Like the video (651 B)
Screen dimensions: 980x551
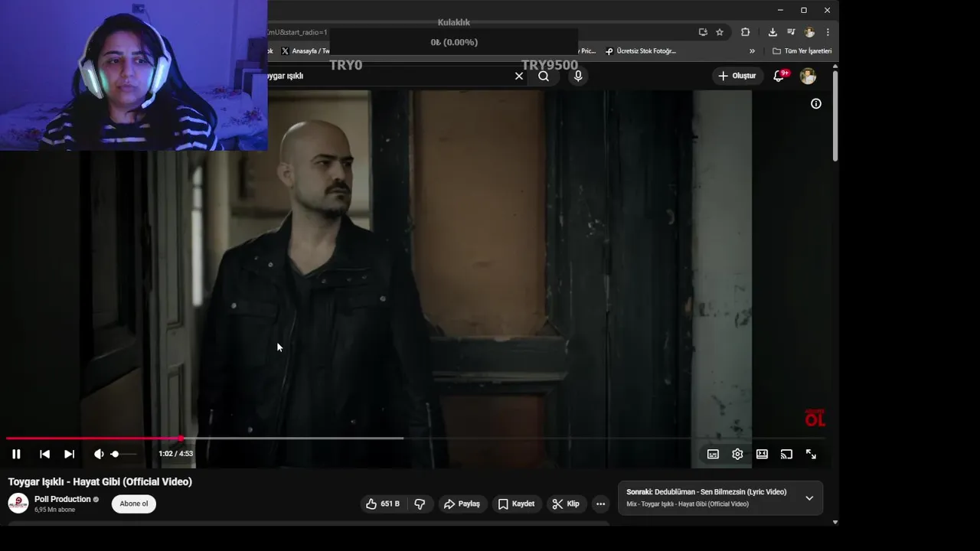click(382, 504)
